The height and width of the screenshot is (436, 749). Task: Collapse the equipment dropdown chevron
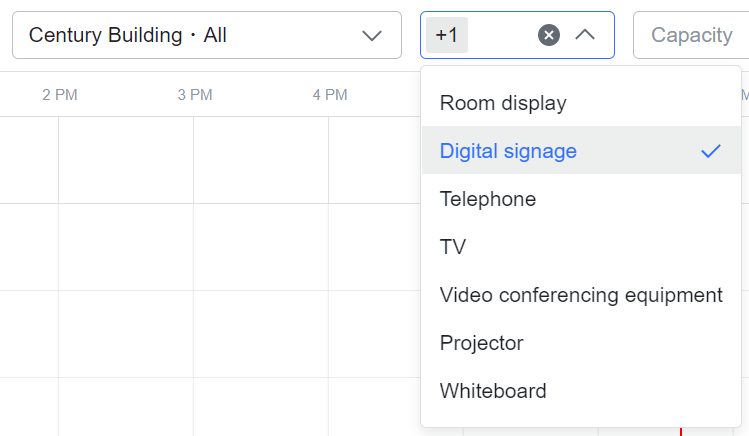pos(586,35)
